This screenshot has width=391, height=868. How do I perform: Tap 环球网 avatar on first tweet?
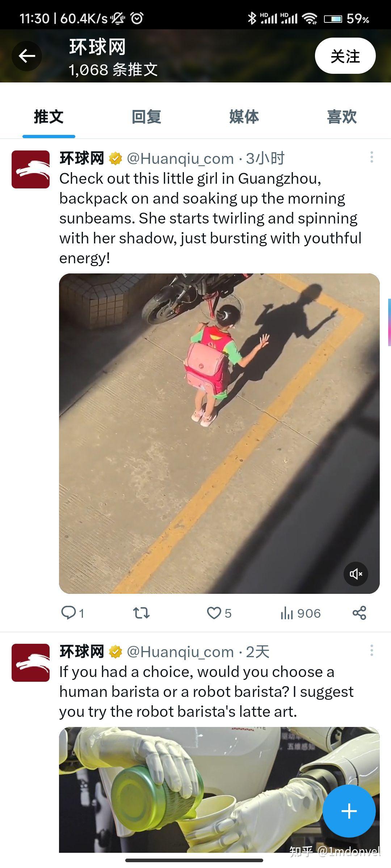pos(30,169)
